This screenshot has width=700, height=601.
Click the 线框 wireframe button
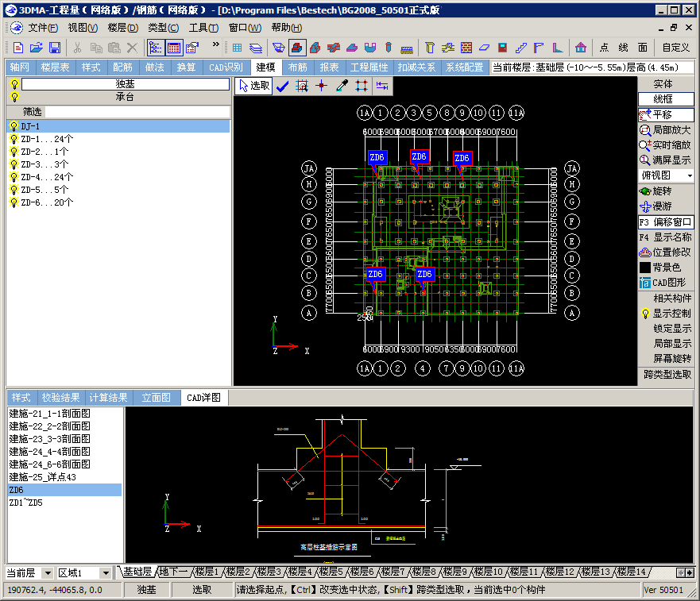[666, 99]
